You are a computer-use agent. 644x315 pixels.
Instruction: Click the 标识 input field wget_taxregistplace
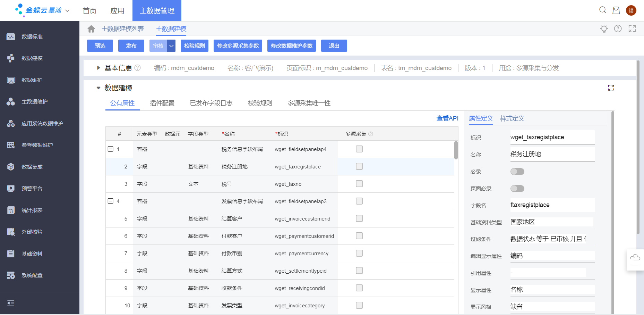click(x=552, y=137)
